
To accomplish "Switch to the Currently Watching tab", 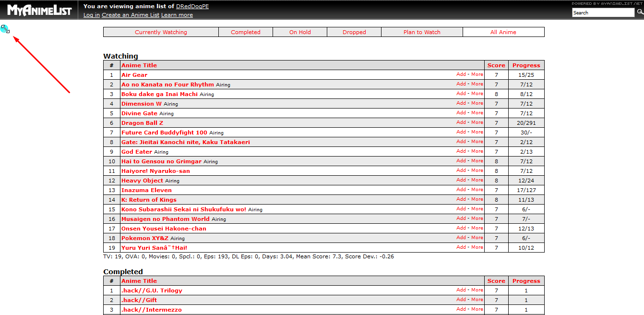I will 161,32.
